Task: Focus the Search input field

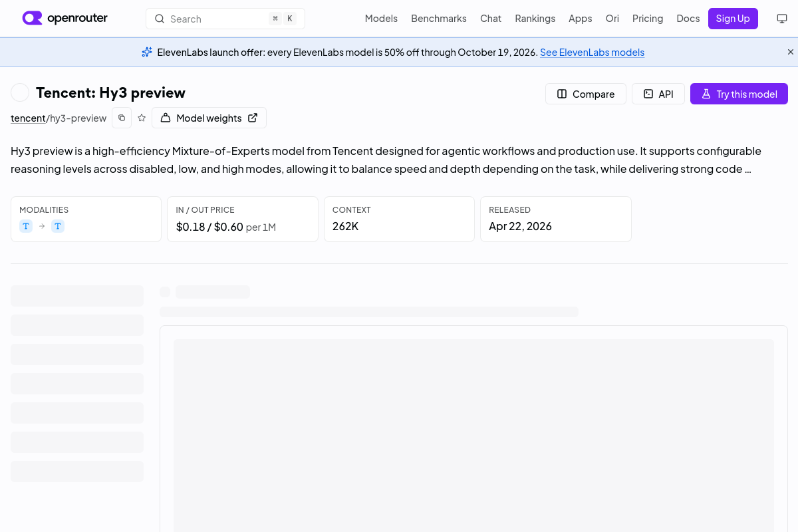Action: coord(225,19)
